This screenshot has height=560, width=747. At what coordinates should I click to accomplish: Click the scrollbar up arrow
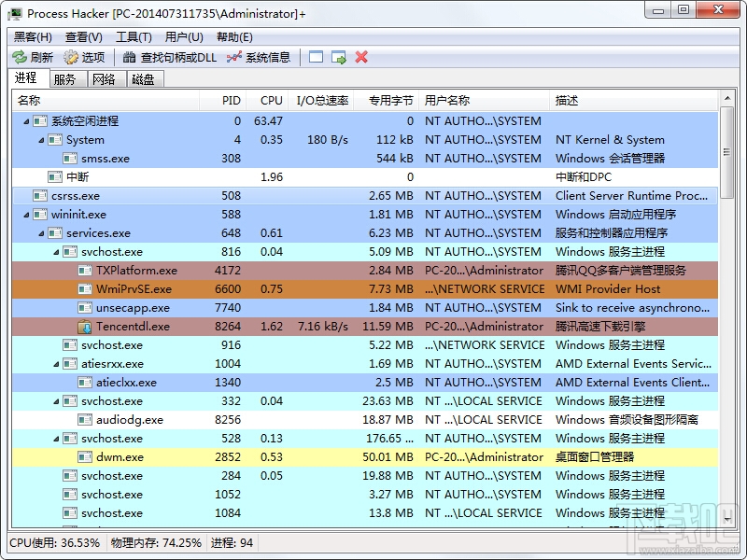click(x=726, y=99)
